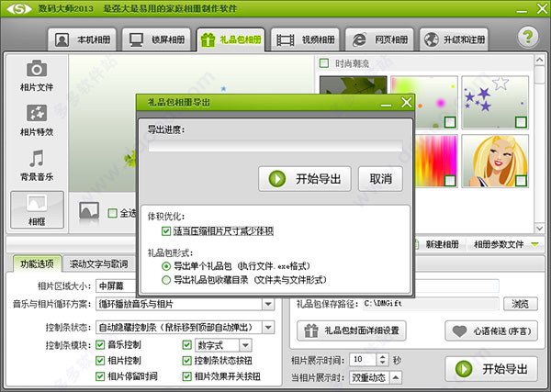Toggle 适当压缩相片尺寸减少体积 checkbox
Screen dimensions: 551x392
(166, 231)
